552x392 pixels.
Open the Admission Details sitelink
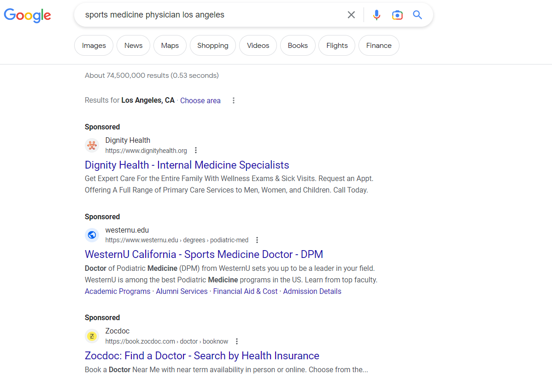(312, 292)
